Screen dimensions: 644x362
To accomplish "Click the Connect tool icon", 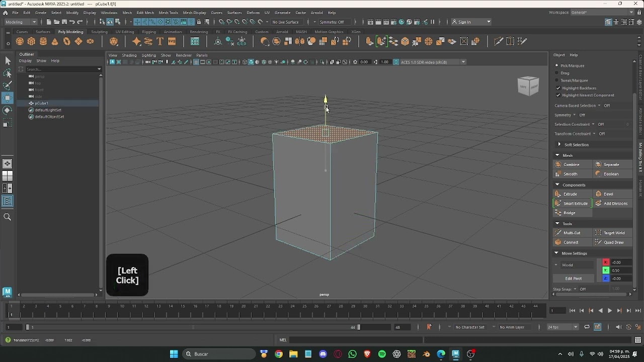I will click(558, 242).
